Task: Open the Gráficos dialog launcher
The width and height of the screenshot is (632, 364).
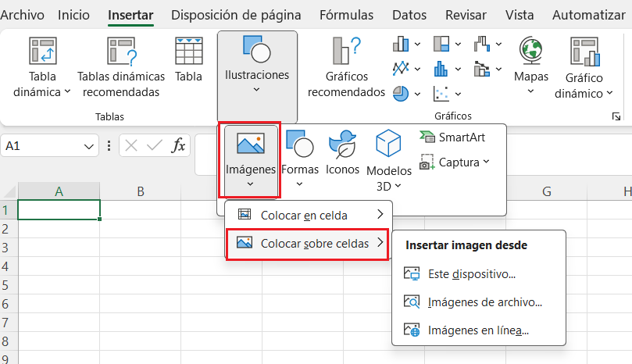Action: pyautogui.click(x=616, y=116)
